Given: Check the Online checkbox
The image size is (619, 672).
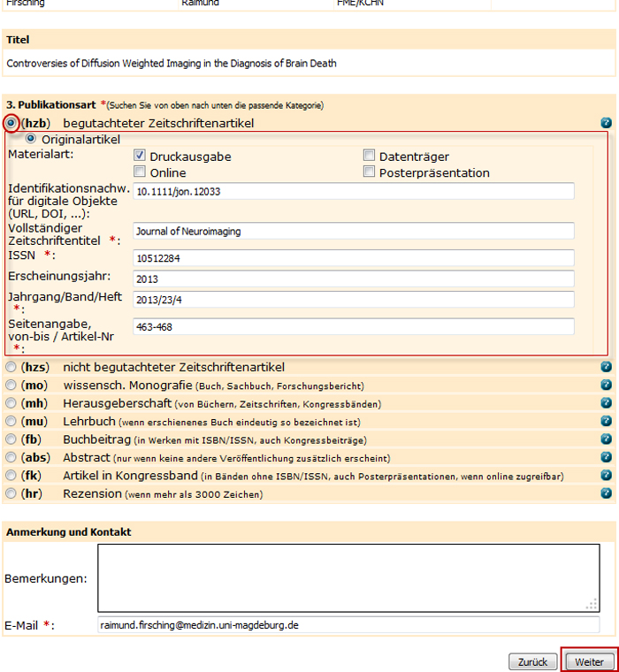Looking at the screenshot, I should click(x=140, y=172).
